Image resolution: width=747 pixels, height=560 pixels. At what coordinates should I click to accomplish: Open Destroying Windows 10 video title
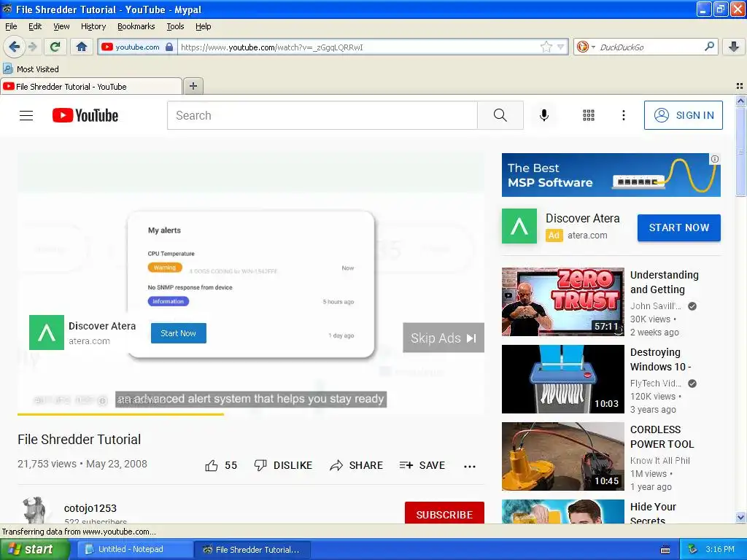(x=660, y=359)
